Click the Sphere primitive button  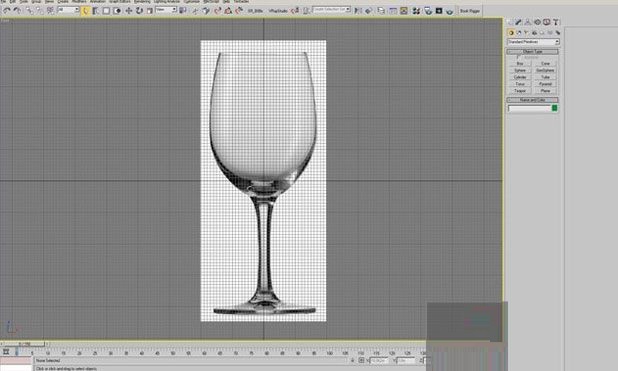[520, 70]
